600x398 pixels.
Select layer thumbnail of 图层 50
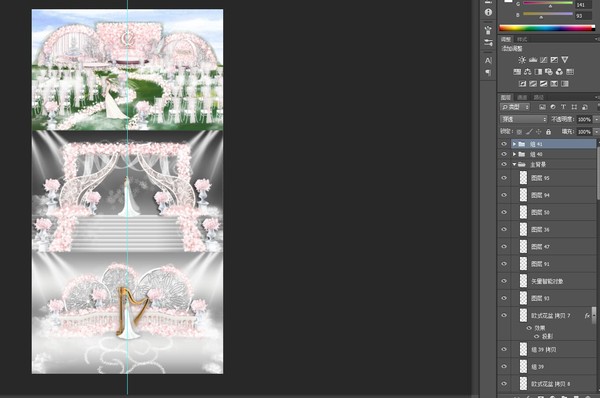[523, 212]
